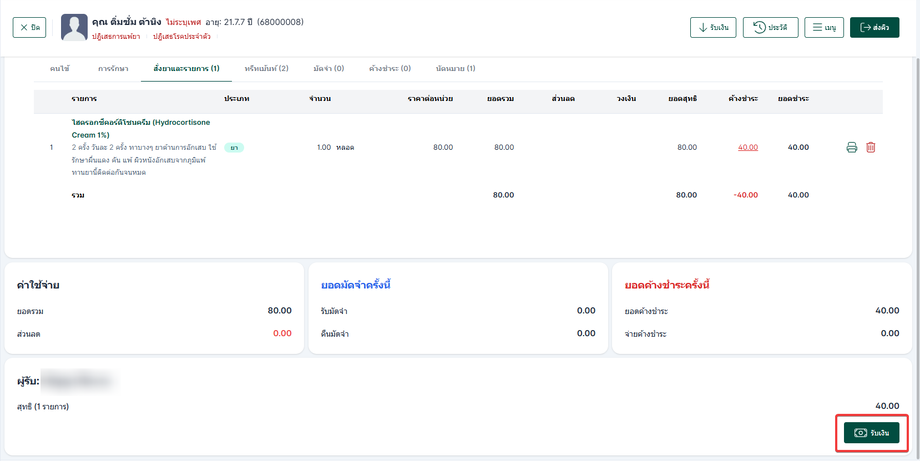Screen dimensions: 920x461
Task: Click the red underlined 40.00 outstanding link
Action: (748, 147)
